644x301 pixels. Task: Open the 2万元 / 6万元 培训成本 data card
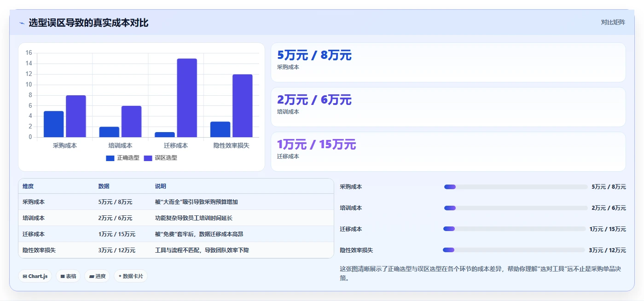pyautogui.click(x=448, y=107)
